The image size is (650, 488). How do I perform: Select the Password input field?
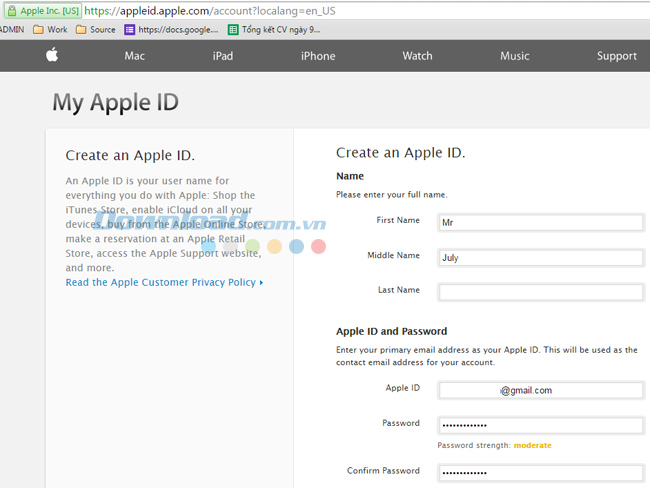(x=540, y=426)
